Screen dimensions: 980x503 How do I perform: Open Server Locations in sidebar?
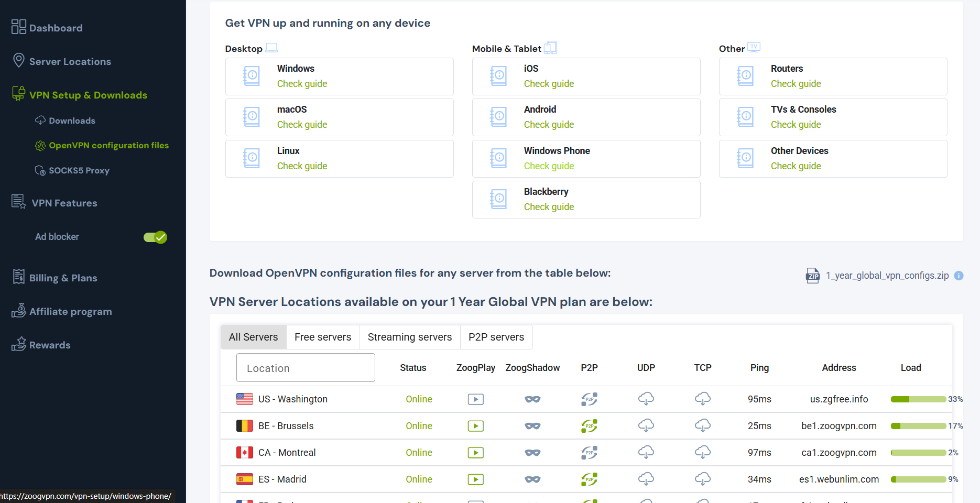[x=70, y=61]
